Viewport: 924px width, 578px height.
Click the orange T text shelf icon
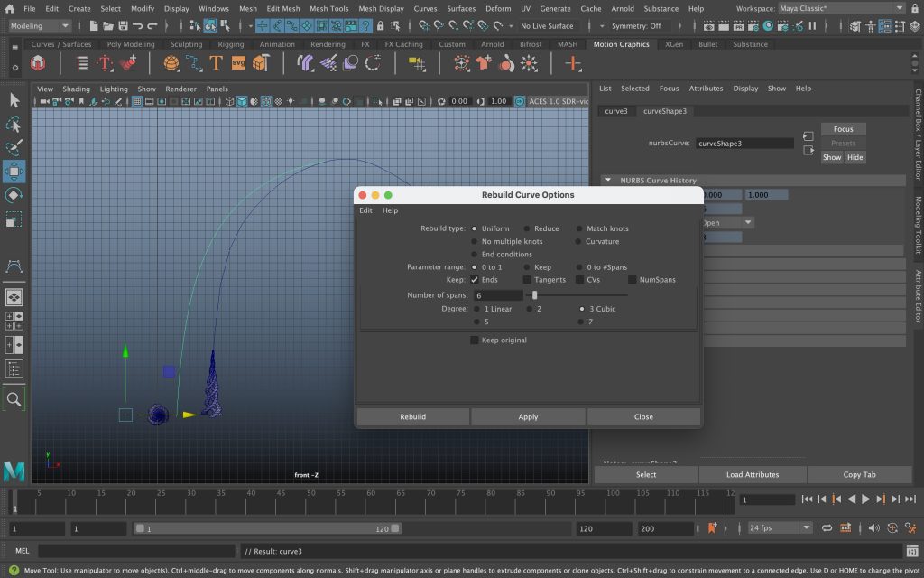coord(216,63)
